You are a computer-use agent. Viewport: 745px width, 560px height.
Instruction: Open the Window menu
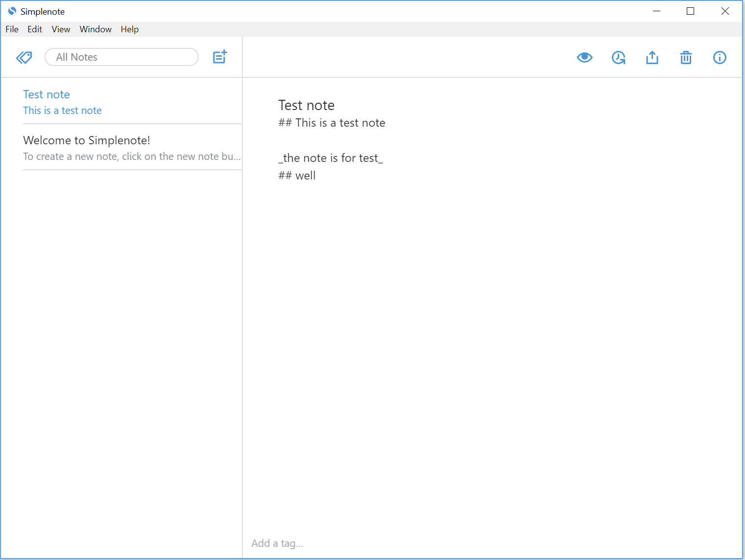(95, 29)
